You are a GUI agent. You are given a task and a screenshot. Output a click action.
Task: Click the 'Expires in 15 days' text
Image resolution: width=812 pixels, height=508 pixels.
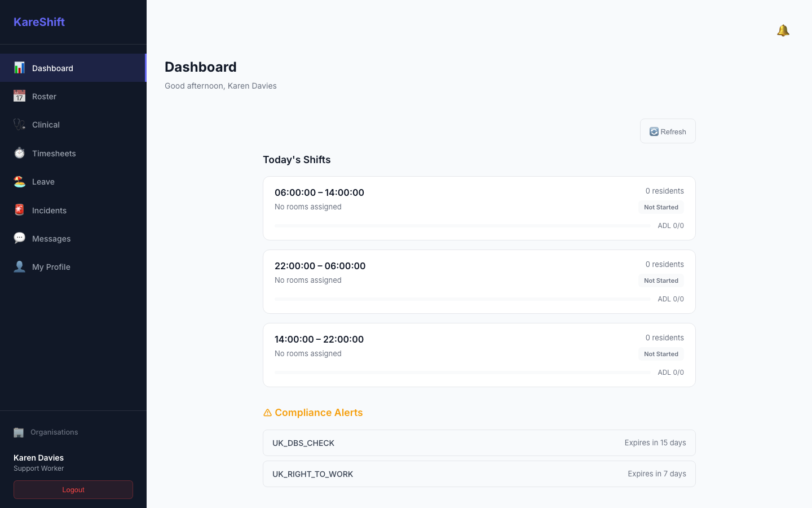tap(655, 443)
